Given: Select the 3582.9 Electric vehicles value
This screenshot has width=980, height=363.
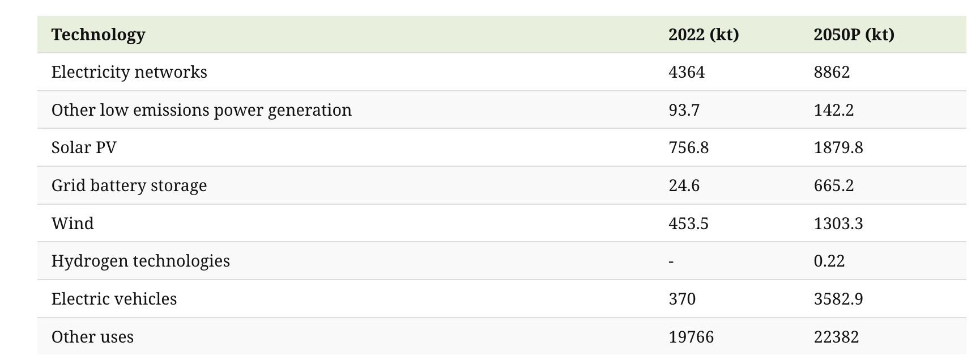Looking at the screenshot, I should (838, 299).
